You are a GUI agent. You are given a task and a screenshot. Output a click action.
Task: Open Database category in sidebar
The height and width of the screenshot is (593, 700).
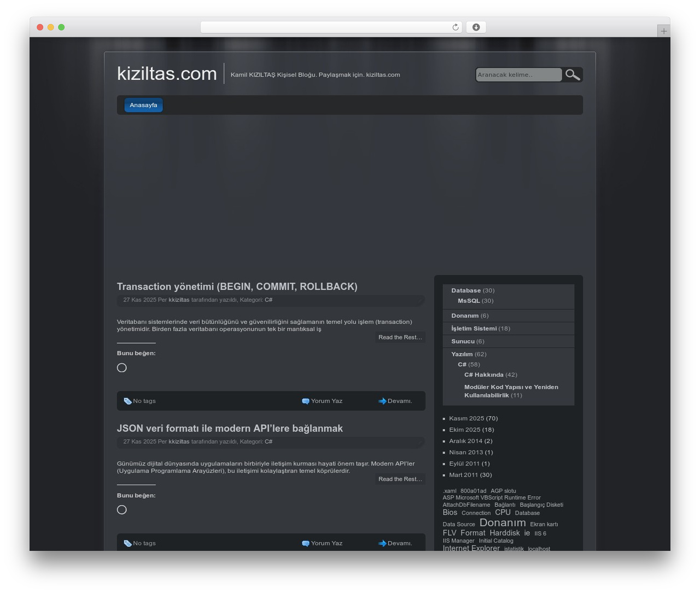tap(466, 290)
